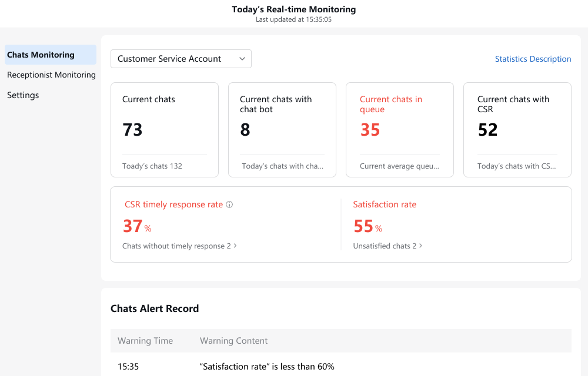Click the info icon beside CSR timely response rate
The height and width of the screenshot is (376, 588).
tap(229, 204)
